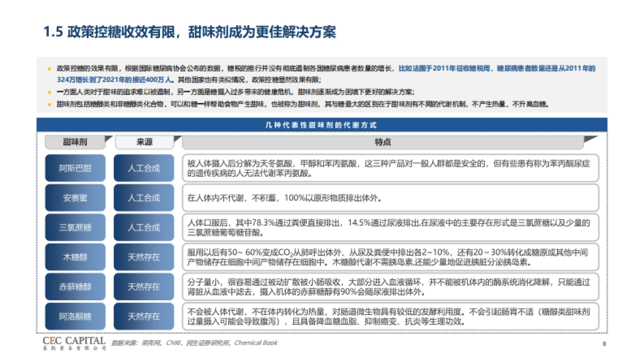
Task: Select the 甜味剂 column header
Action: [x=74, y=142]
